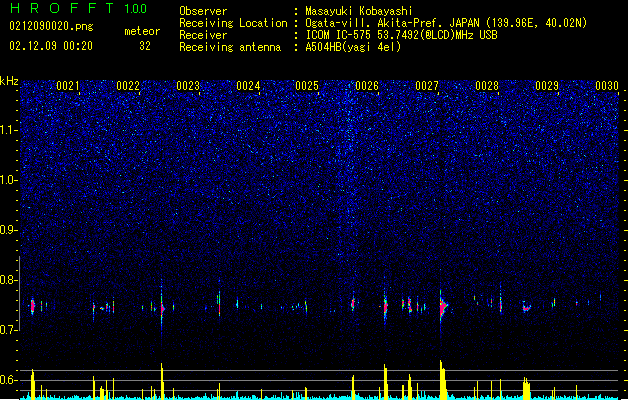Select the 0.8 frequency axis label
This screenshot has width=629, height=400.
[x=9, y=280]
